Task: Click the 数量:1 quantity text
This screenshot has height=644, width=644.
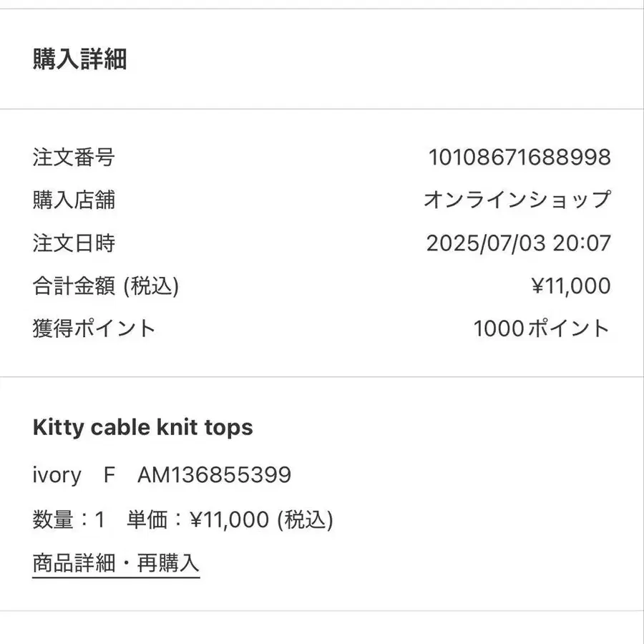Action: (x=69, y=520)
